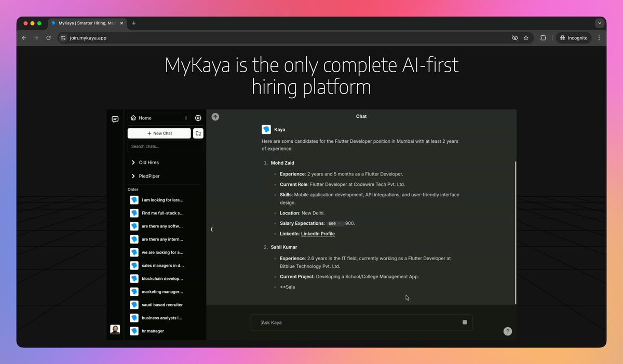The width and height of the screenshot is (623, 364).
Task: Open chat 'we are looking for a...'
Action: click(x=162, y=252)
